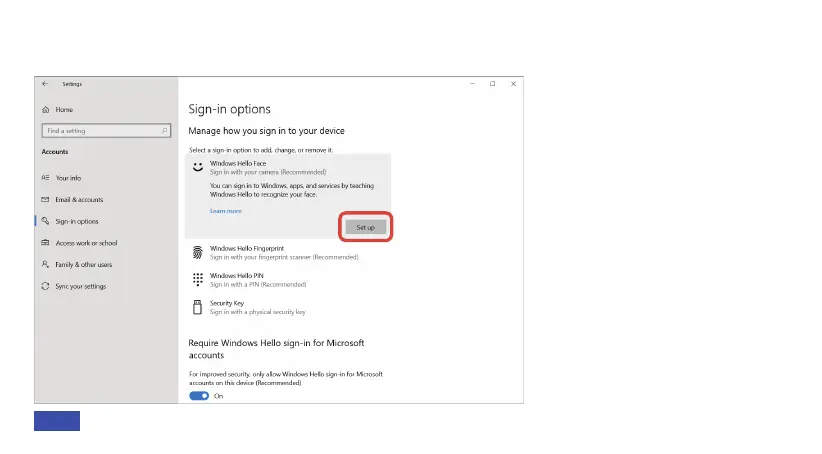Click the 'Settings' window title text
This screenshot has height=454, width=822.
click(72, 84)
